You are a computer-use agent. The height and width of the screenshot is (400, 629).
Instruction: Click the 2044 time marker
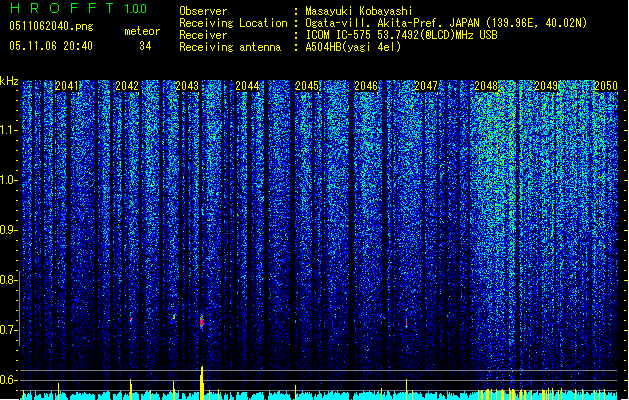(247, 86)
